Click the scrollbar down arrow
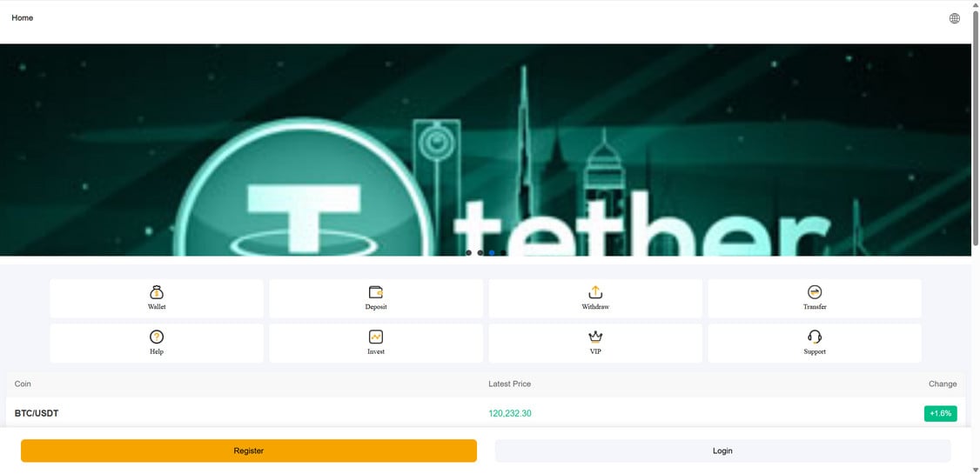Image resolution: width=980 pixels, height=474 pixels. 976,470
